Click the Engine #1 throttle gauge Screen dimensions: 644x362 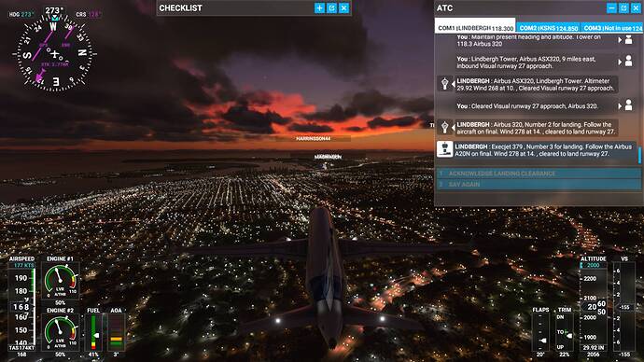61,281
